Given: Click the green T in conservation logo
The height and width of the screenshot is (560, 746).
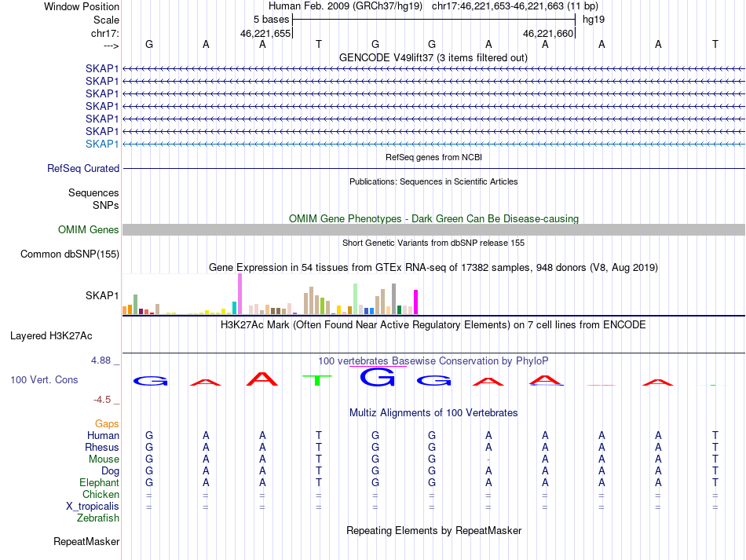Looking at the screenshot, I should tap(318, 380).
